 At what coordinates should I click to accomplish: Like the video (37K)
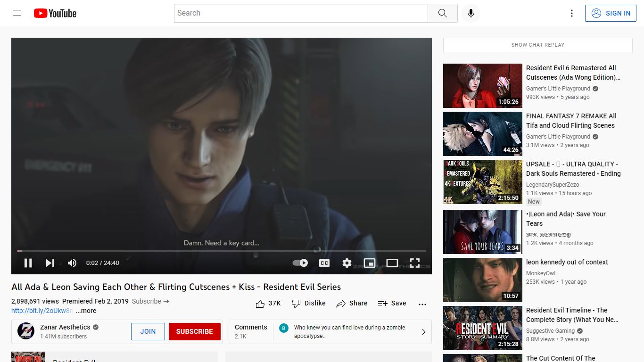point(268,304)
